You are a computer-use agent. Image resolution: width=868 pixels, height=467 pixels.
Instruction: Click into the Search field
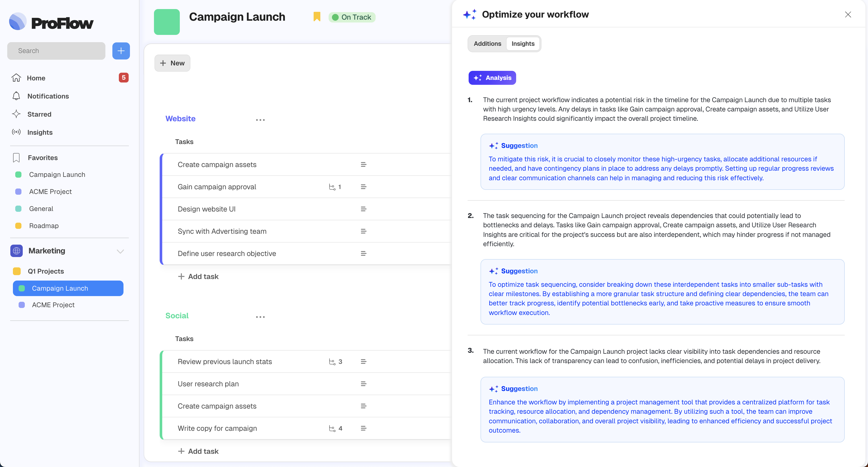[x=56, y=51]
